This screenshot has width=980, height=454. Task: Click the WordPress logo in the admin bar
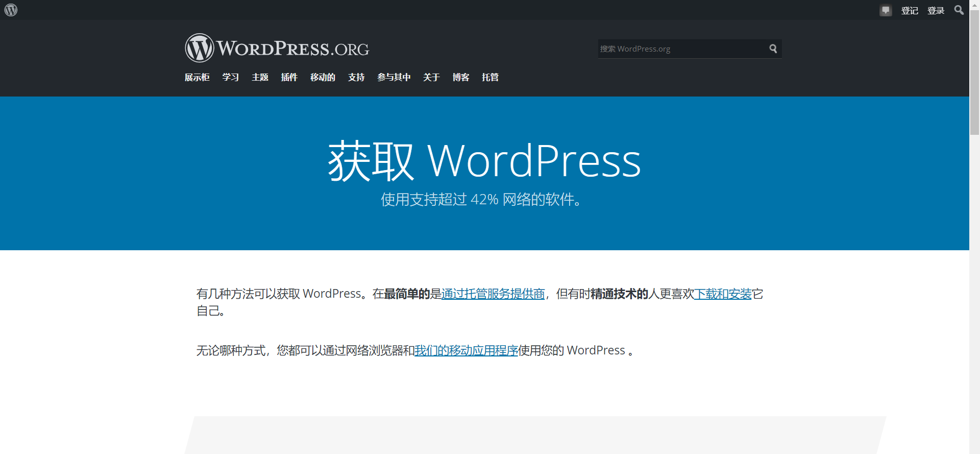11,10
